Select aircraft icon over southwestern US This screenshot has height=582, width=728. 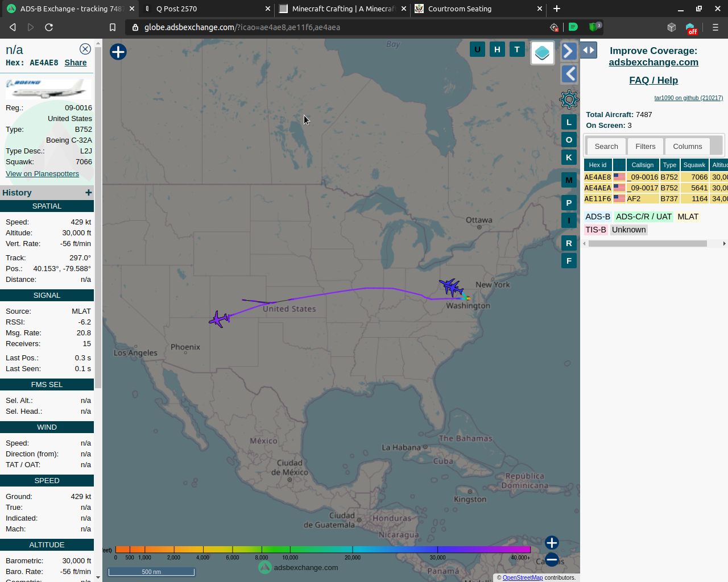pos(219,319)
